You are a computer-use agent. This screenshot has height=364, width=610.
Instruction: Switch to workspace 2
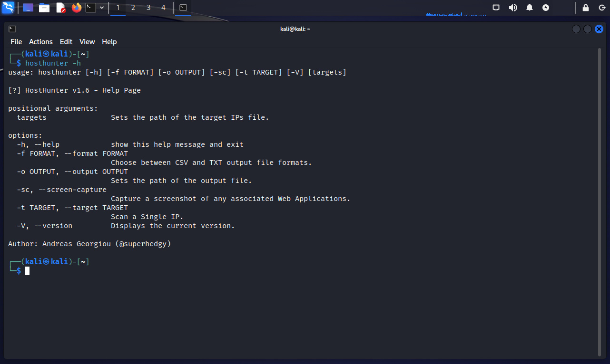(x=133, y=8)
